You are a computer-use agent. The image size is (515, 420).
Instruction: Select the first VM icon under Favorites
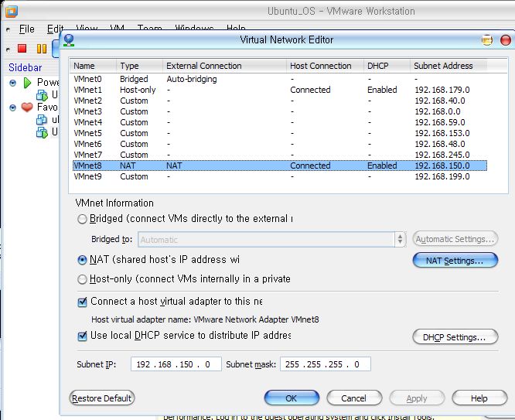[x=42, y=120]
